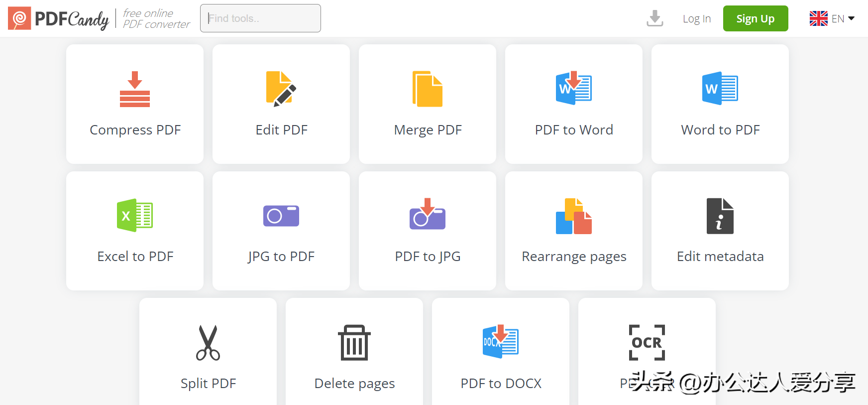Expand the EN language dropdown
The height and width of the screenshot is (405, 868).
[832, 18]
